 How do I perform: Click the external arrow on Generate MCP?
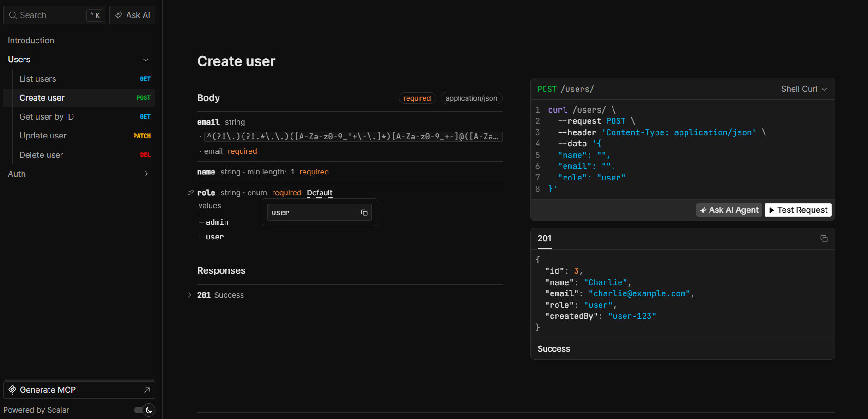[147, 390]
